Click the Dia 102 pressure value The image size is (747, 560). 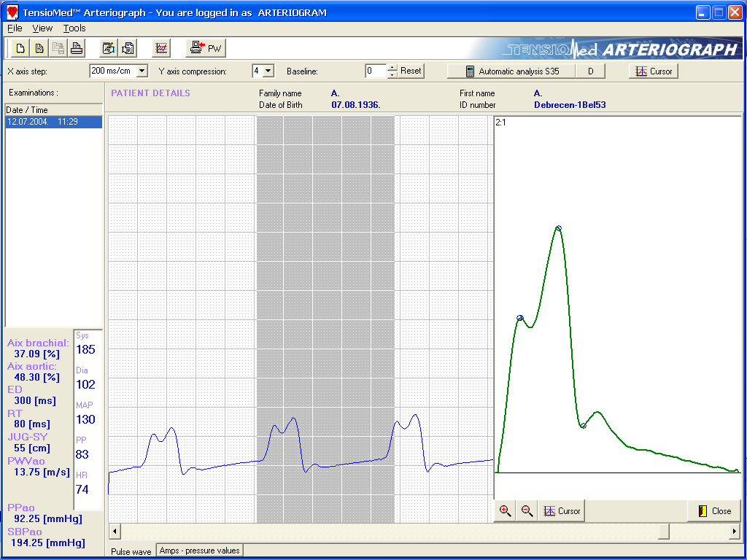[86, 385]
